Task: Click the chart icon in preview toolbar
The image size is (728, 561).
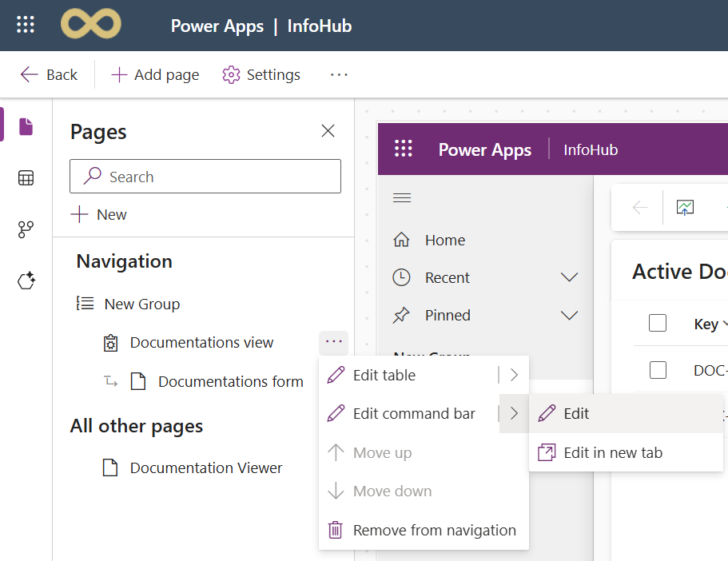Action: (x=685, y=208)
